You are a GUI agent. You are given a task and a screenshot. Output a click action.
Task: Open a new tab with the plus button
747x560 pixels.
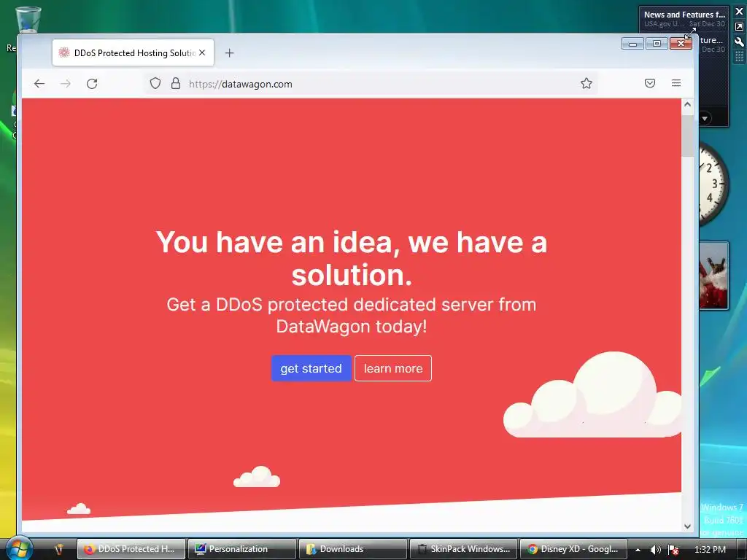[229, 52]
